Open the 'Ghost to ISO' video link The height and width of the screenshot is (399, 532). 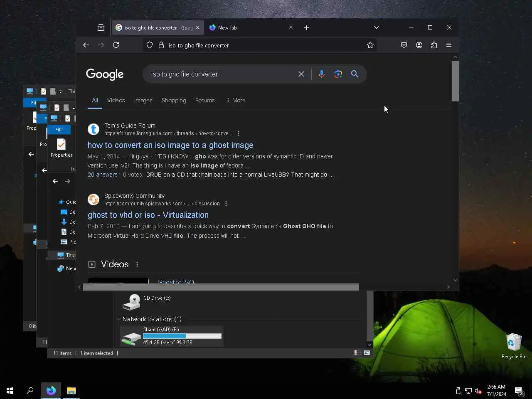[x=176, y=282]
